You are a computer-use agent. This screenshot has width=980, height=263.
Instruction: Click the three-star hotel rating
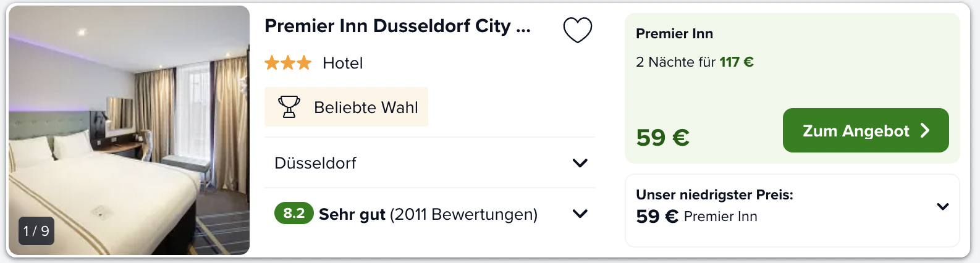point(288,62)
